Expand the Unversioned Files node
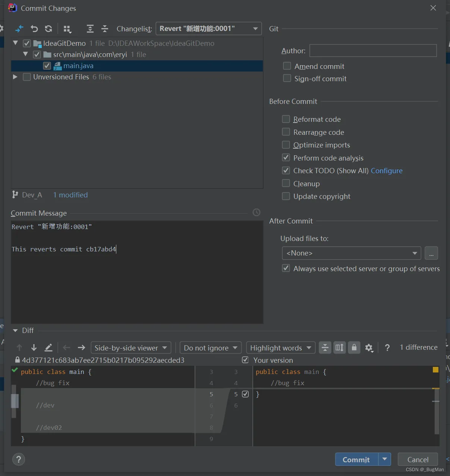 [x=15, y=77]
